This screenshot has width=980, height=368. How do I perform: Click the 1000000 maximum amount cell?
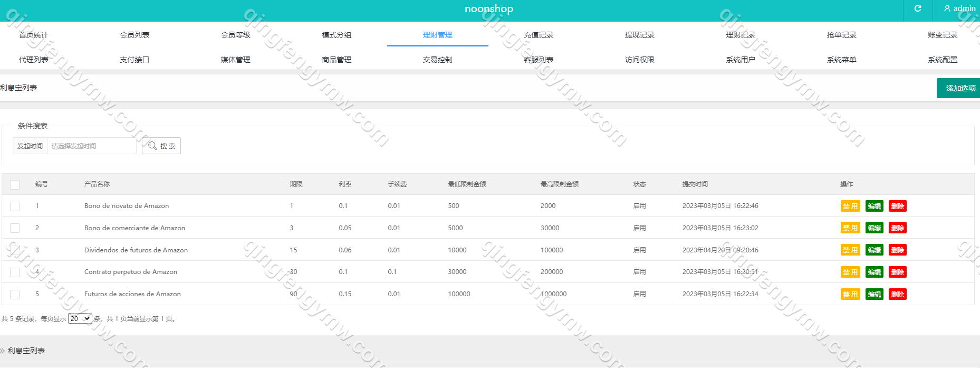554,294
